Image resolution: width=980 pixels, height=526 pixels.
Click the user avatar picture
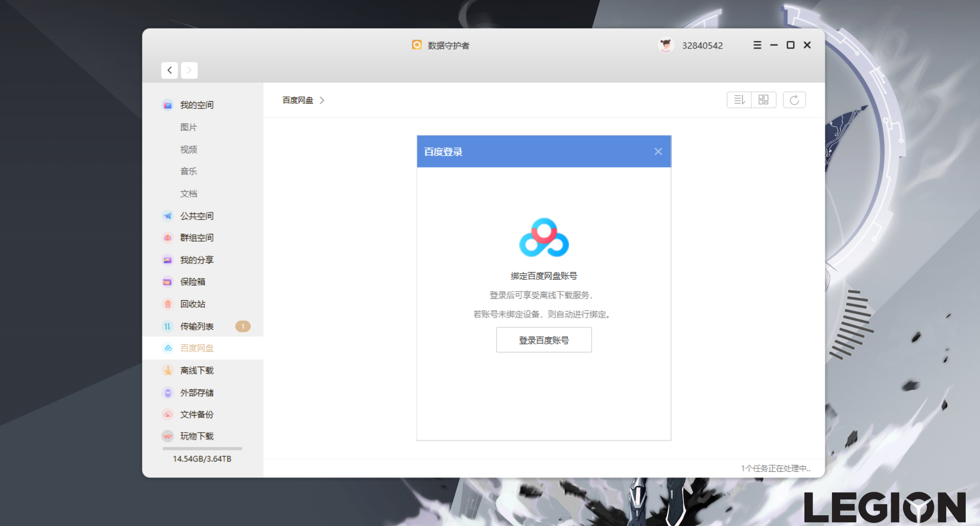(x=666, y=45)
